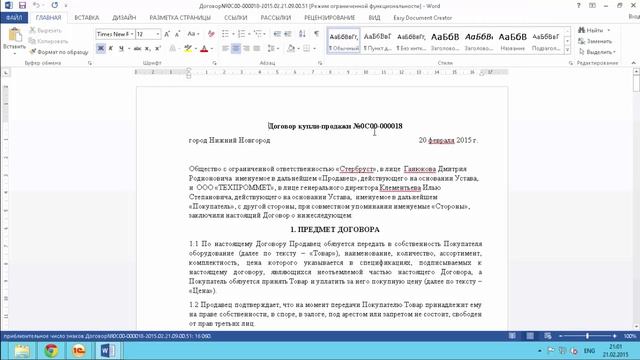640x360 pixels.
Task: Open the Word Help question mark icon
Action: (578, 6)
